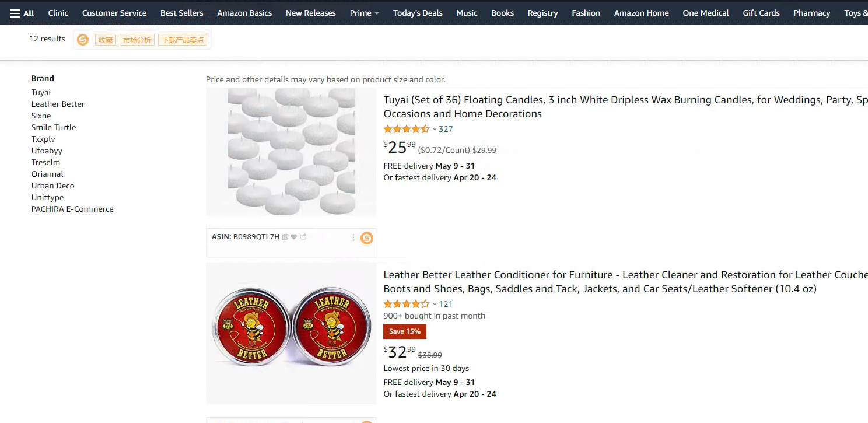868x423 pixels.
Task: Click the 收藏 button
Action: (106, 40)
